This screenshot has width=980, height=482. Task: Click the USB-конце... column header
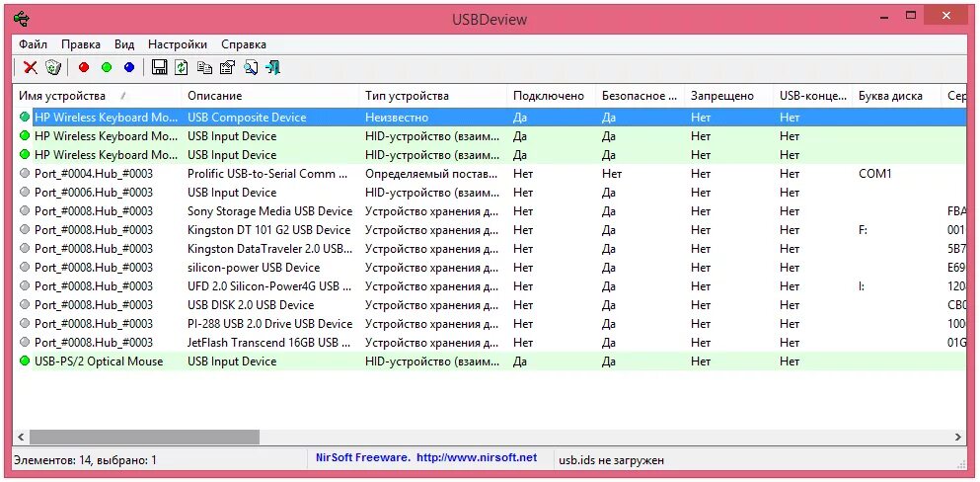pos(813,96)
